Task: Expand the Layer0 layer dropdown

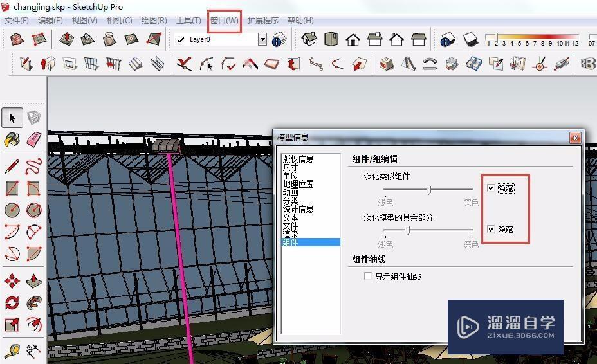Action: point(262,39)
